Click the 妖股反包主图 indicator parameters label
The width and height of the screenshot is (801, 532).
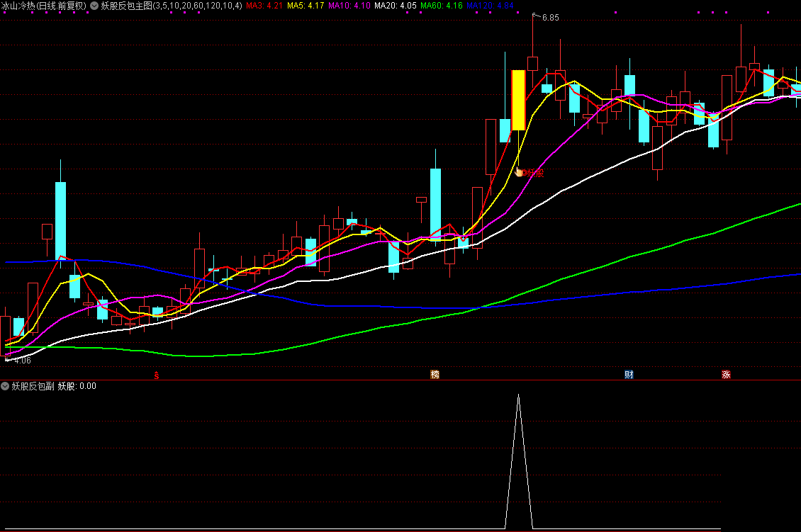(x=171, y=6)
